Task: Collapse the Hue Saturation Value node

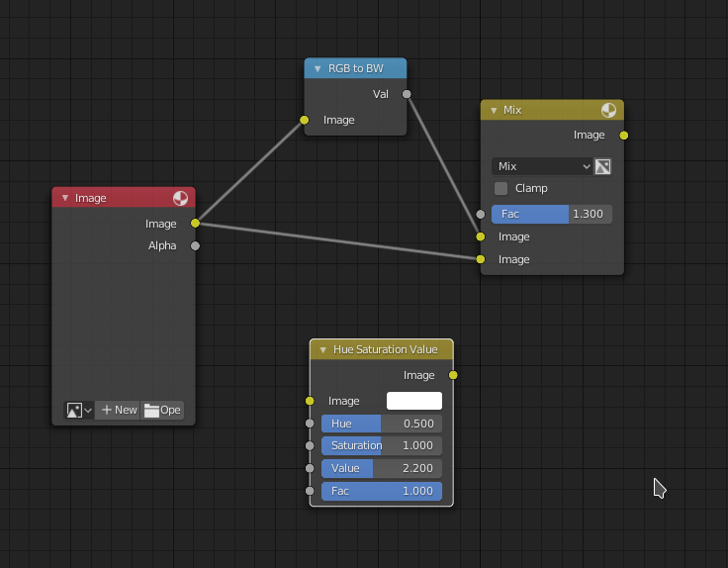Action: (322, 349)
